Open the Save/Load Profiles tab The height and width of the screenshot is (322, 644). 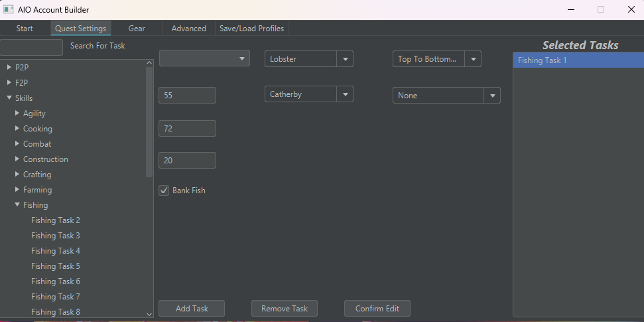pyautogui.click(x=251, y=29)
